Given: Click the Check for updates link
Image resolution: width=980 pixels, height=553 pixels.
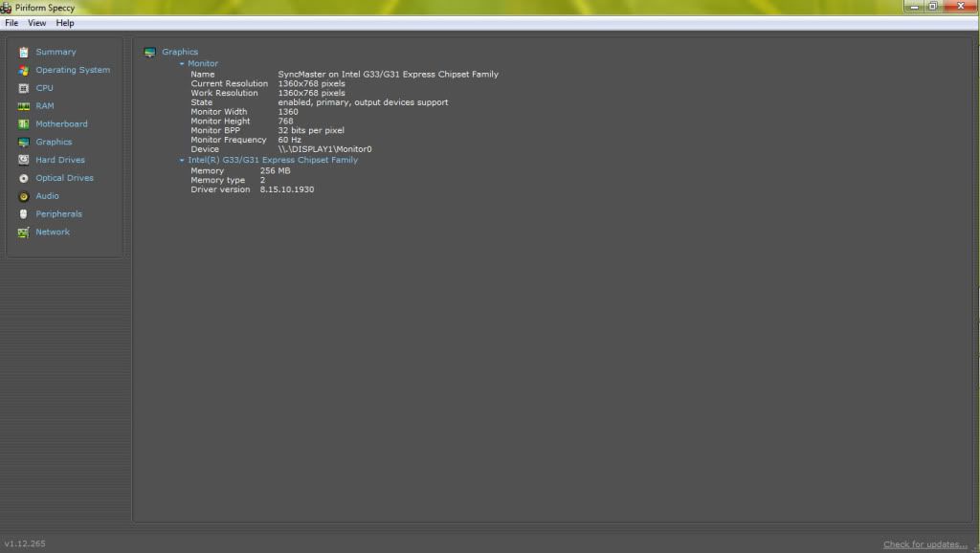Looking at the screenshot, I should click(925, 544).
